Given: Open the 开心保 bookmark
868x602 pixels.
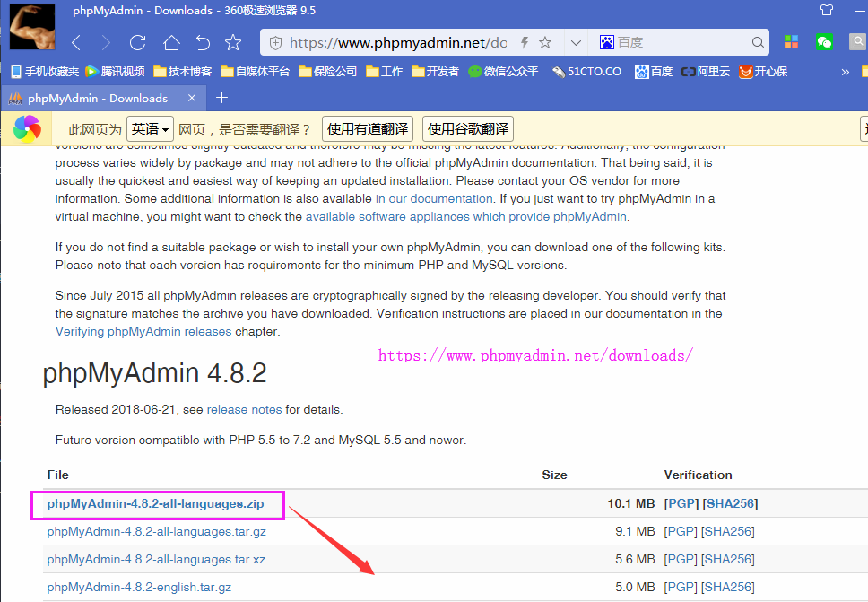Looking at the screenshot, I should tap(763, 72).
